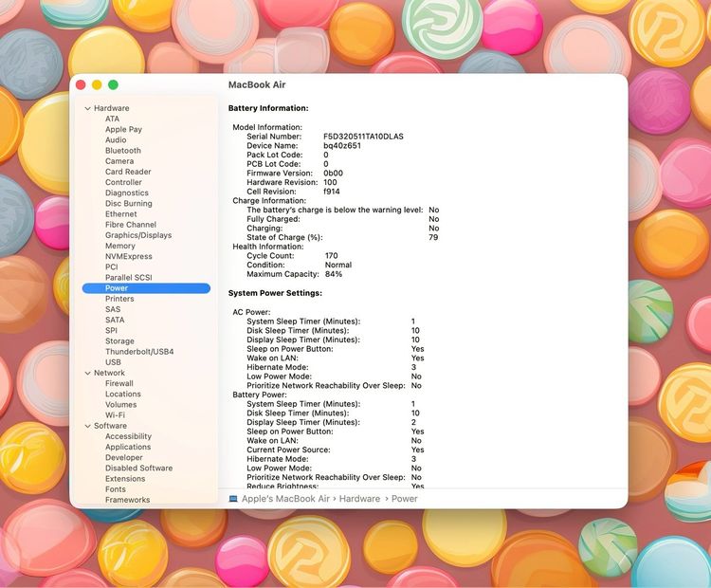The height and width of the screenshot is (588, 711).
Task: Select Camera in the sidebar
Action: tap(119, 161)
